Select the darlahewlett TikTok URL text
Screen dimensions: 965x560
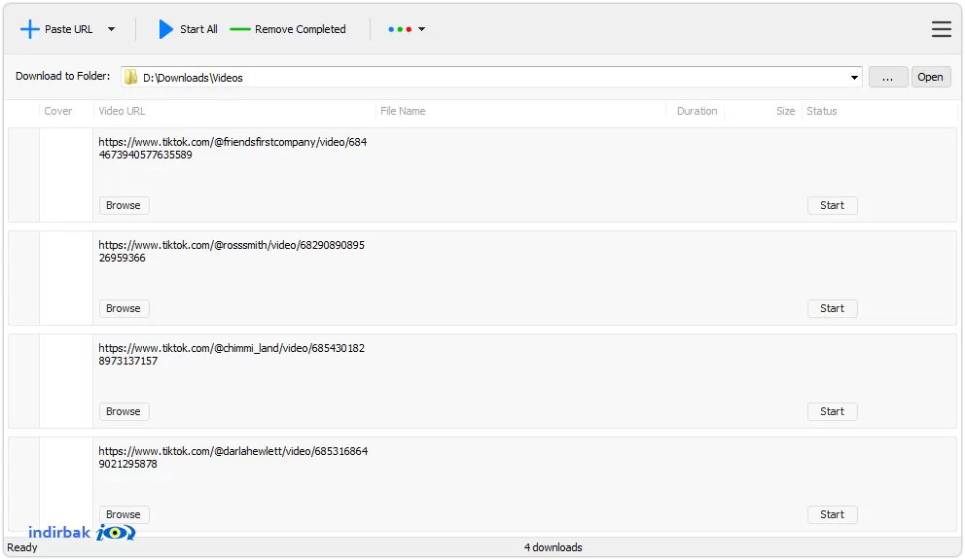tap(233, 457)
